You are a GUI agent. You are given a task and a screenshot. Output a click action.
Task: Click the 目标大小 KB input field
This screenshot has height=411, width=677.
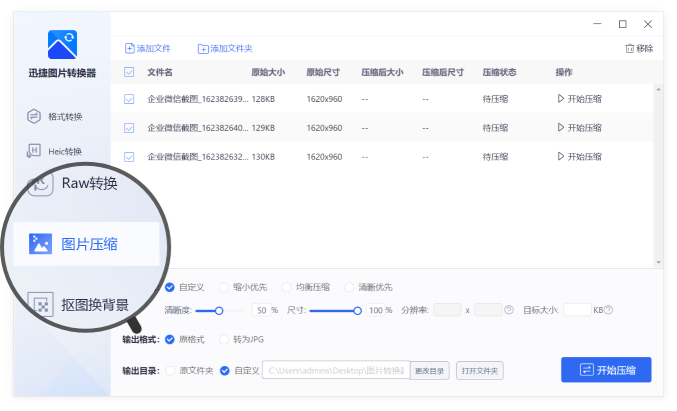577,310
